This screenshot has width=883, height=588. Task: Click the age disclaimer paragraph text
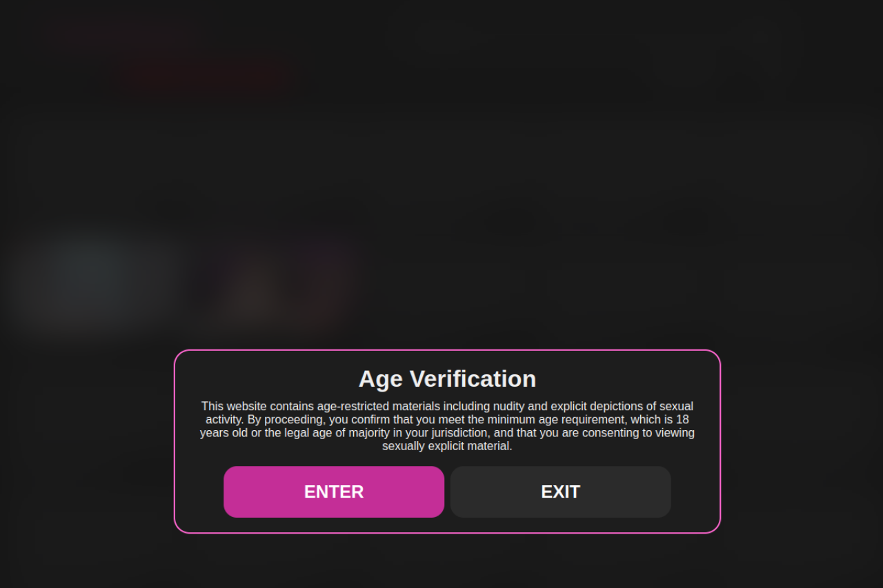click(447, 425)
